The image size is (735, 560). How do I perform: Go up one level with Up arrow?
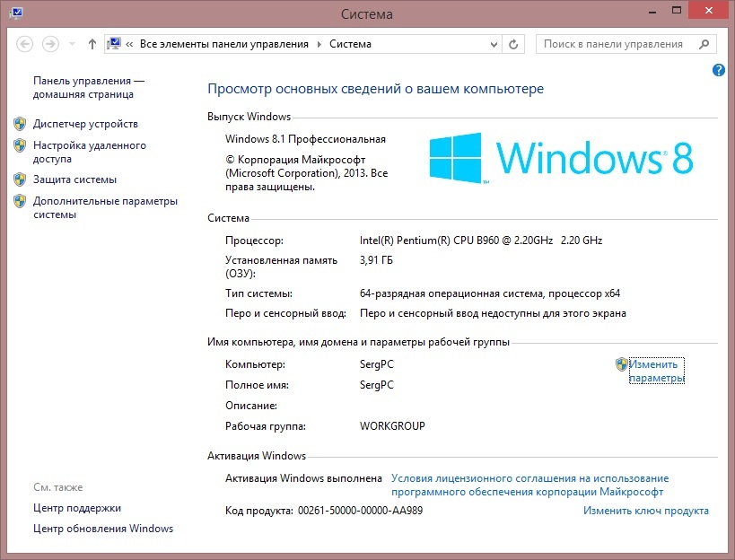pyautogui.click(x=92, y=44)
